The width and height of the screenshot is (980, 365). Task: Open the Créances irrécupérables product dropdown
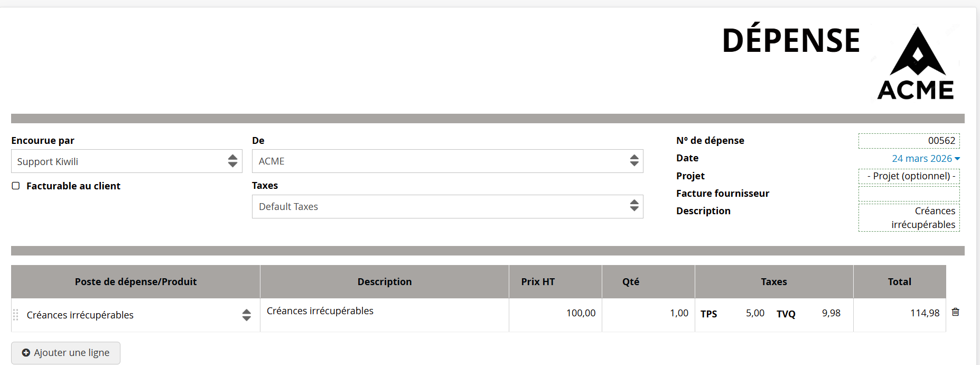(135, 315)
